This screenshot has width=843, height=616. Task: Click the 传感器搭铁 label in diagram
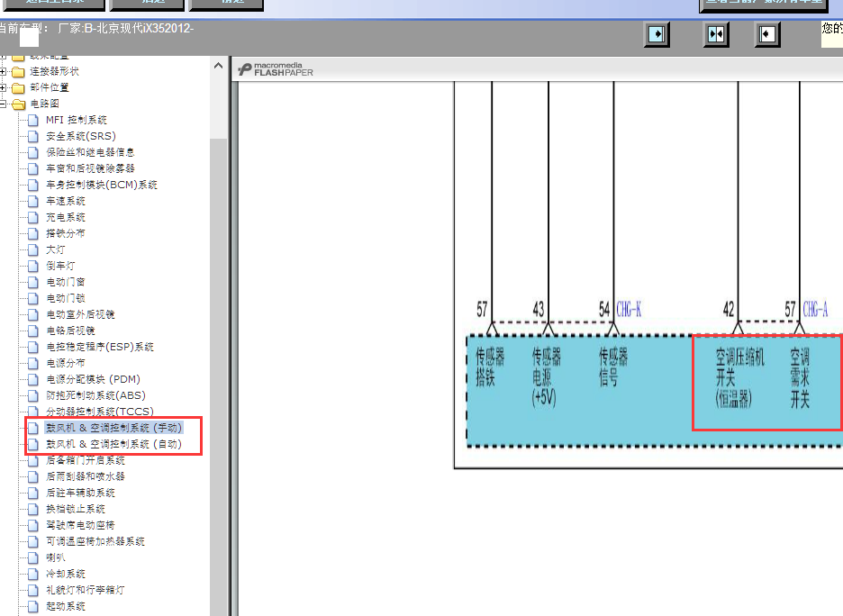(490, 367)
